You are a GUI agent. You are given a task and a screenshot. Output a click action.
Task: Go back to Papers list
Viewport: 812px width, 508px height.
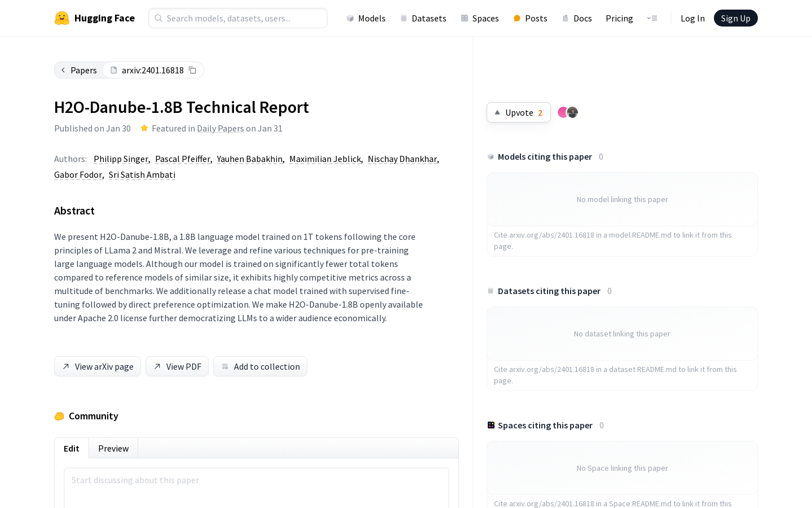79,70
